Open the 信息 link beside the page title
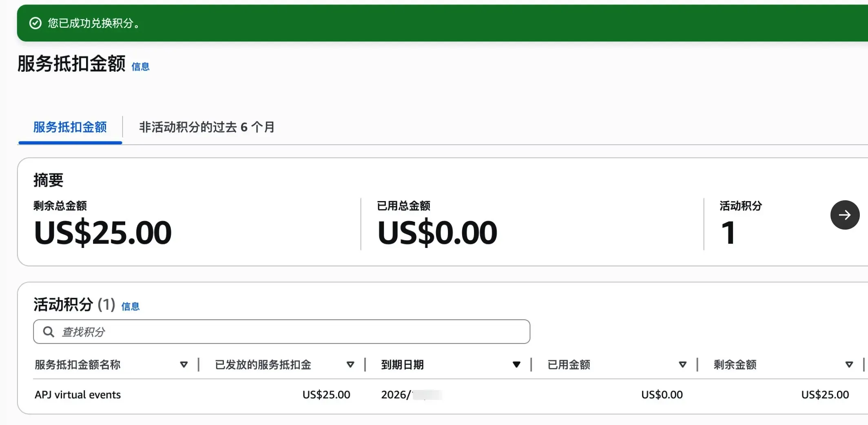 (x=140, y=67)
